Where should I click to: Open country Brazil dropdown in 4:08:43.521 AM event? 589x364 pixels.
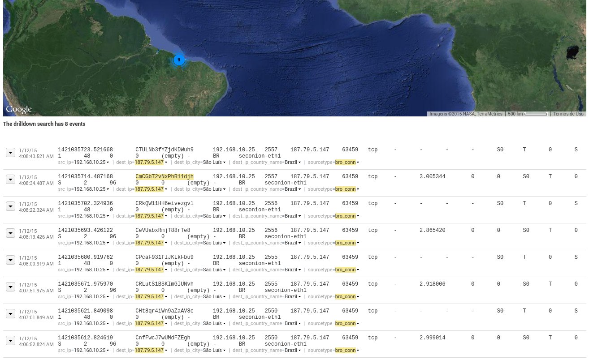click(299, 163)
